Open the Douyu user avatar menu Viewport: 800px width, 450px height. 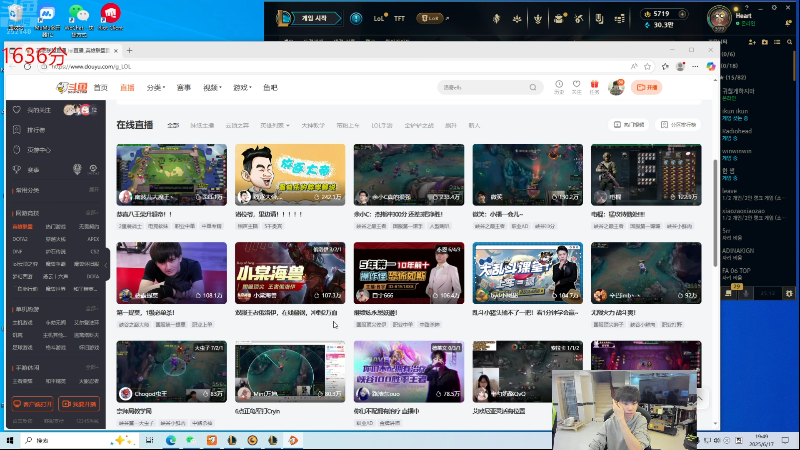(616, 87)
